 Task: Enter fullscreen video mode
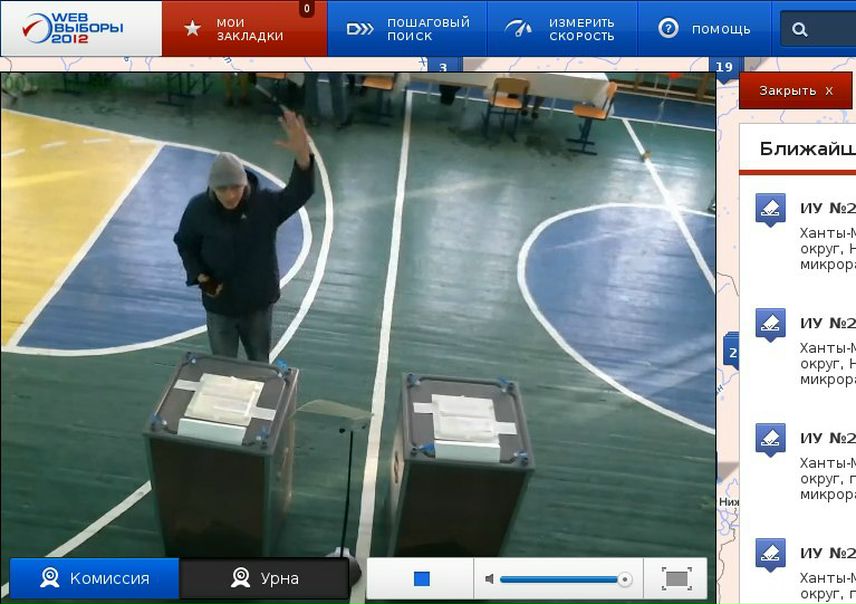point(677,579)
